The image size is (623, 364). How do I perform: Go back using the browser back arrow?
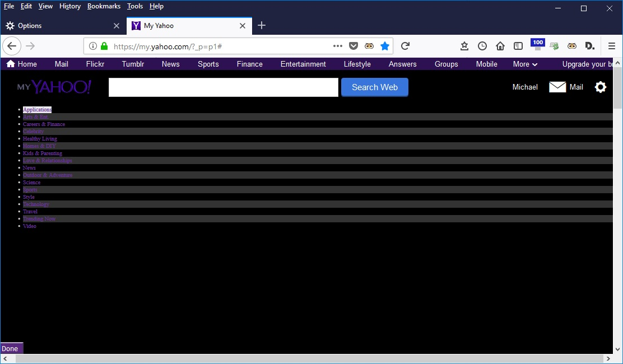(x=12, y=46)
